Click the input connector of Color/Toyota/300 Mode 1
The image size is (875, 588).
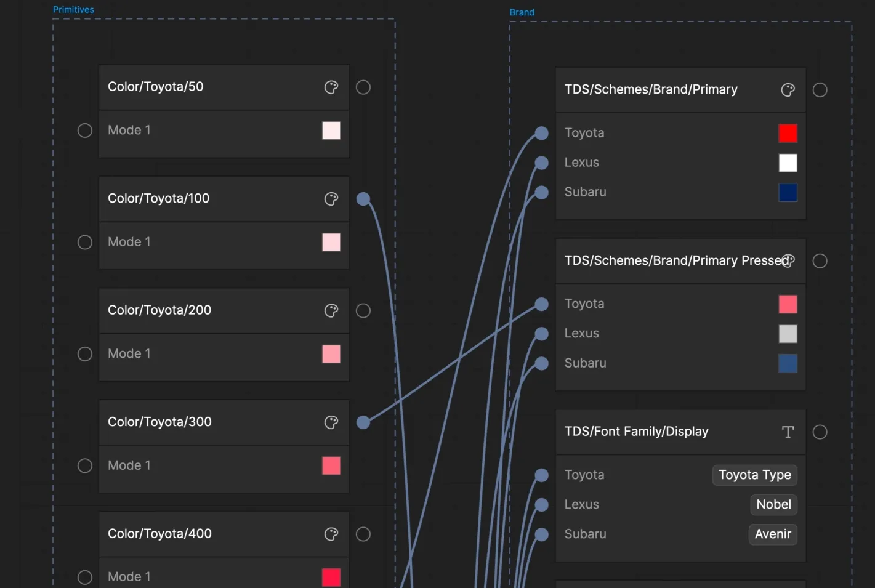tap(85, 466)
